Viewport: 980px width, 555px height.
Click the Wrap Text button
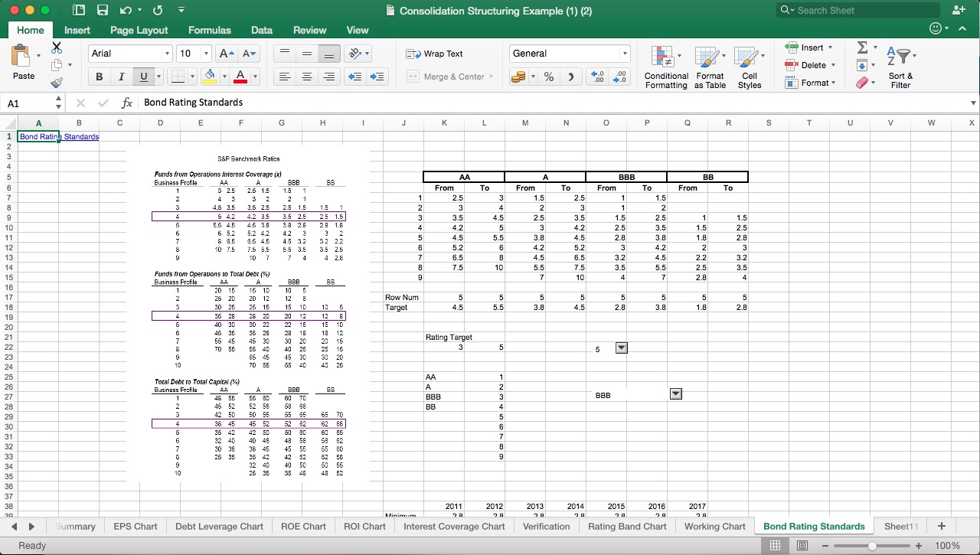[x=435, y=54]
